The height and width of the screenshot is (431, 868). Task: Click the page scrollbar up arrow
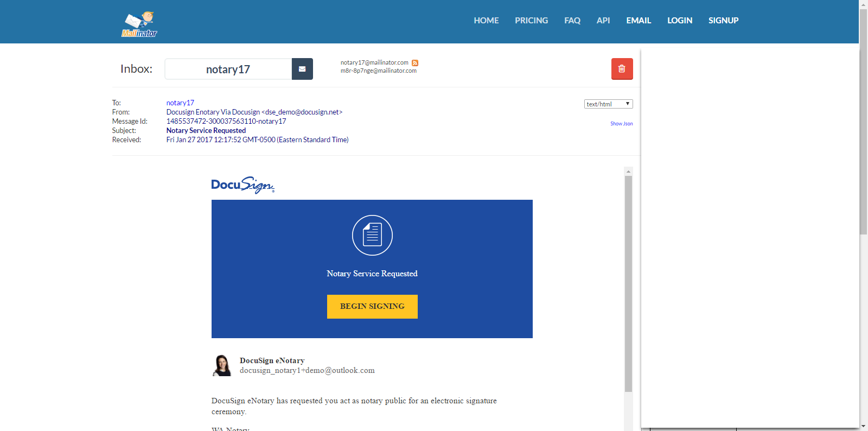864,4
